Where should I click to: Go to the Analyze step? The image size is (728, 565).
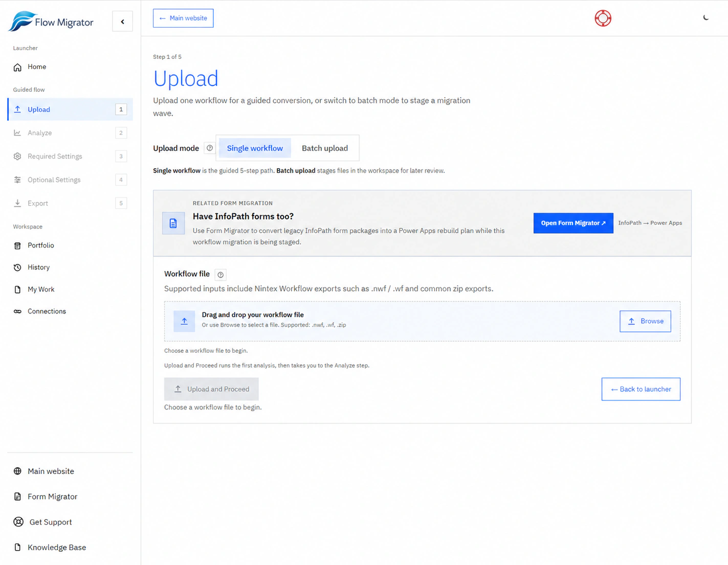pyautogui.click(x=70, y=133)
